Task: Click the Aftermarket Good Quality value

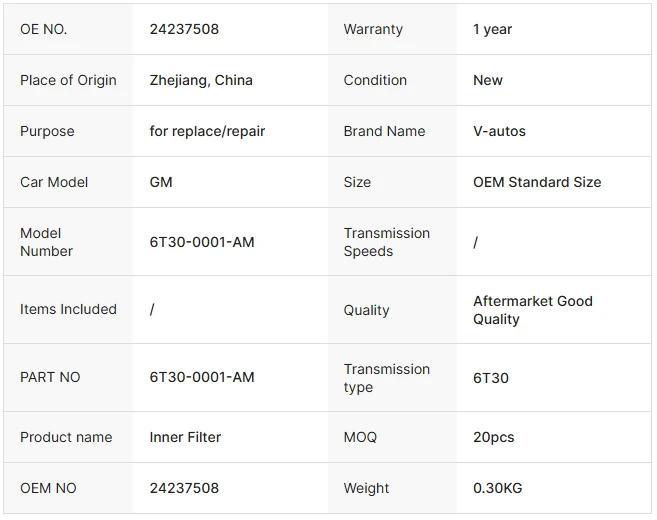Action: pyautogui.click(x=533, y=310)
